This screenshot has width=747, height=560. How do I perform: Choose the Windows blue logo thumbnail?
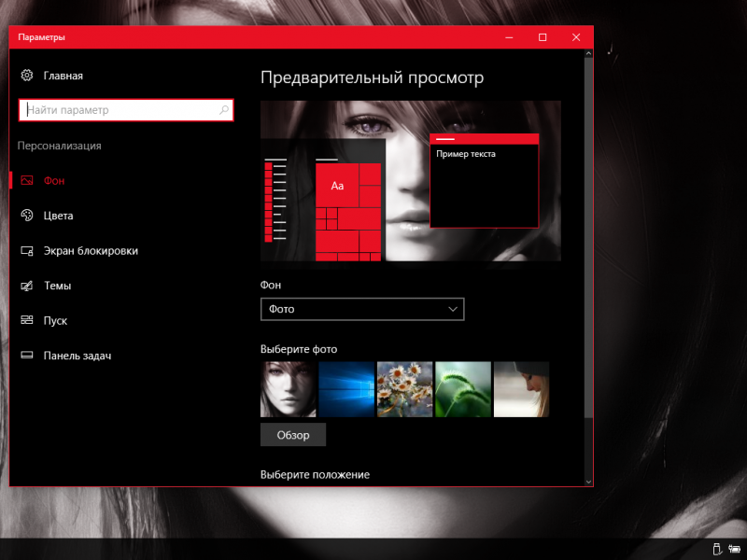[x=346, y=389]
